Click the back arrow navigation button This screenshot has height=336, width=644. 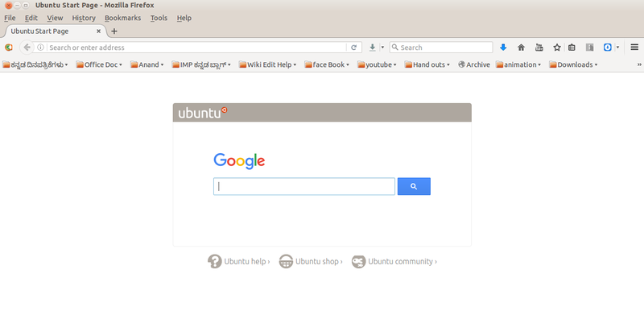tap(27, 48)
